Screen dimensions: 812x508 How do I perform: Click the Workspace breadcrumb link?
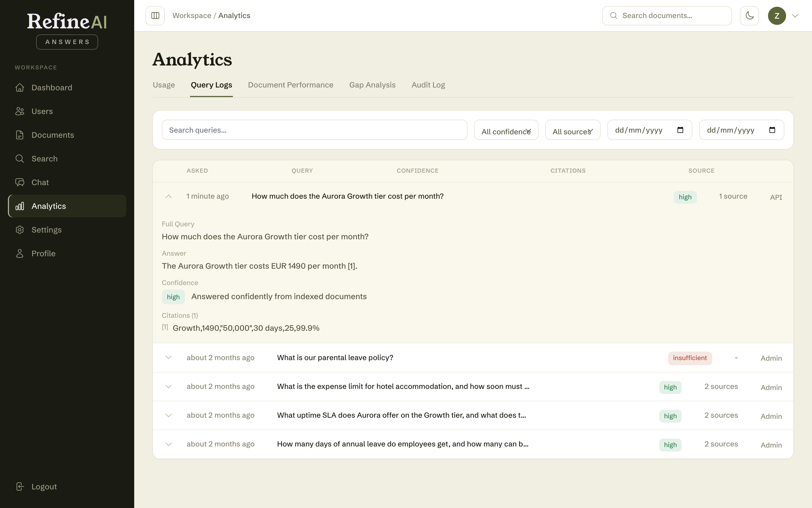192,16
